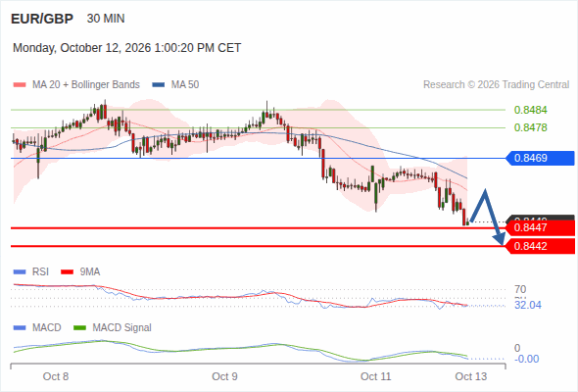Click the MACD value -0.00
The width and height of the screenshot is (578, 392).
[x=526, y=359]
